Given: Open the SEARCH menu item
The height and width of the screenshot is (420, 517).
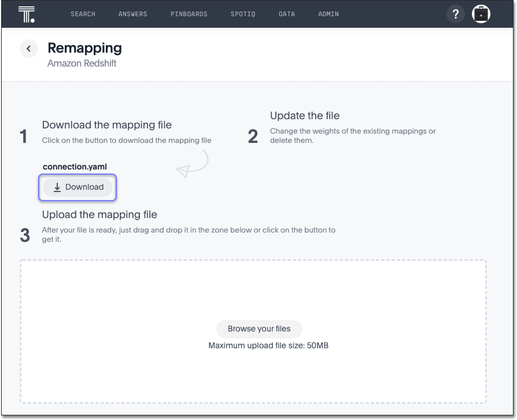Looking at the screenshot, I should tap(83, 14).
